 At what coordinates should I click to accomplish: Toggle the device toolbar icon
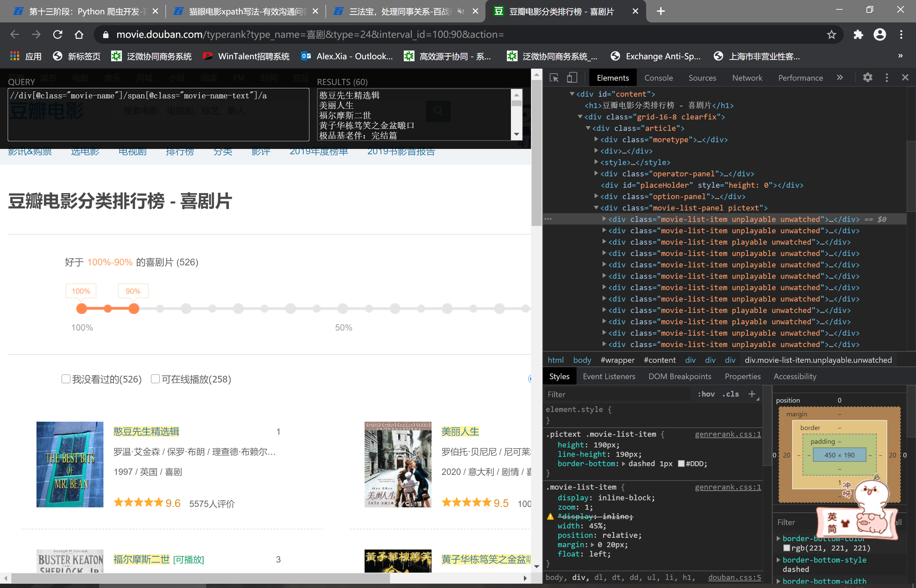(x=572, y=78)
